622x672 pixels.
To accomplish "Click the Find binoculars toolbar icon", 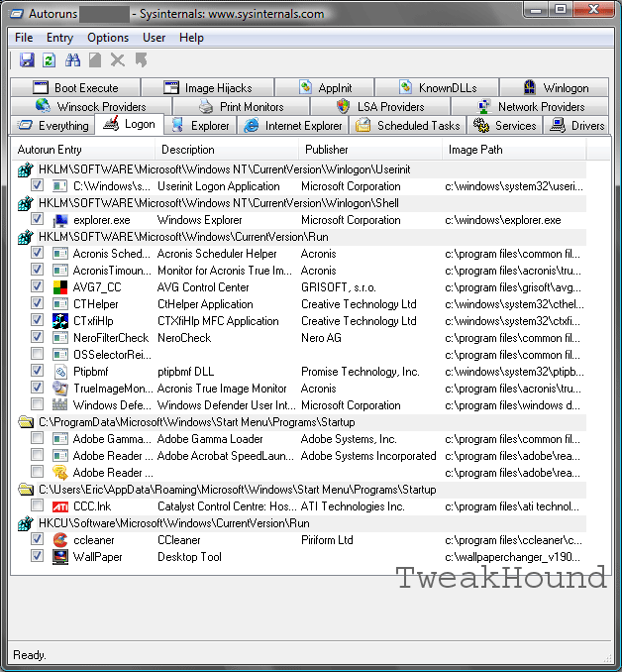I will pos(72,60).
